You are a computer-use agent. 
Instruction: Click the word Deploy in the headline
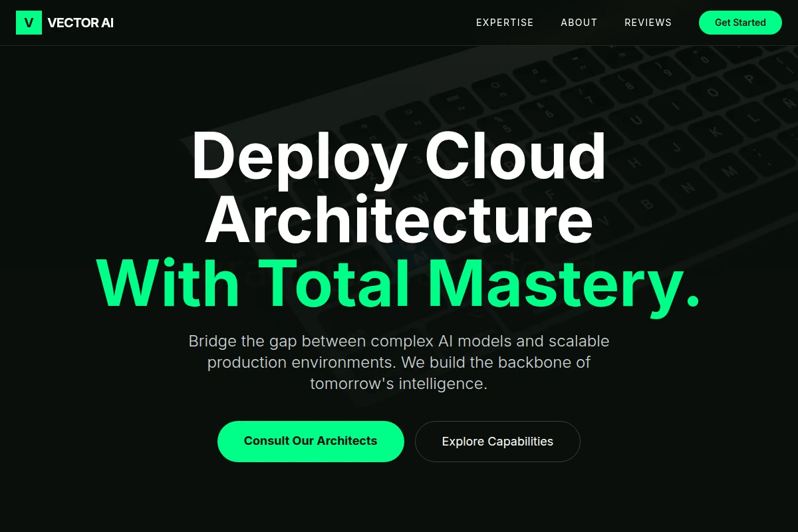pos(299,158)
